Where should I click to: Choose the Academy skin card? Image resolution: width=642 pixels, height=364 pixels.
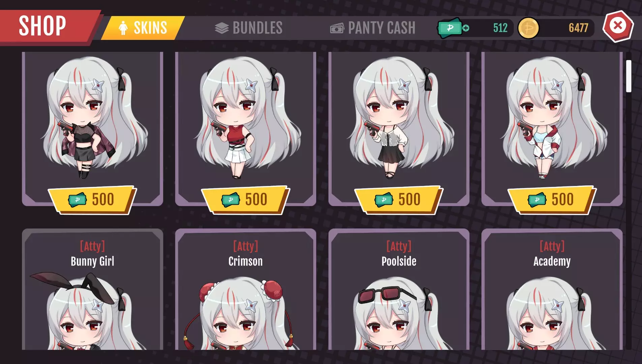(x=552, y=290)
